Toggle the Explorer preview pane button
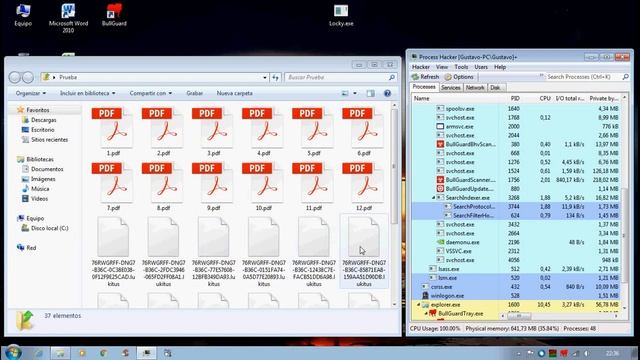 [370, 93]
